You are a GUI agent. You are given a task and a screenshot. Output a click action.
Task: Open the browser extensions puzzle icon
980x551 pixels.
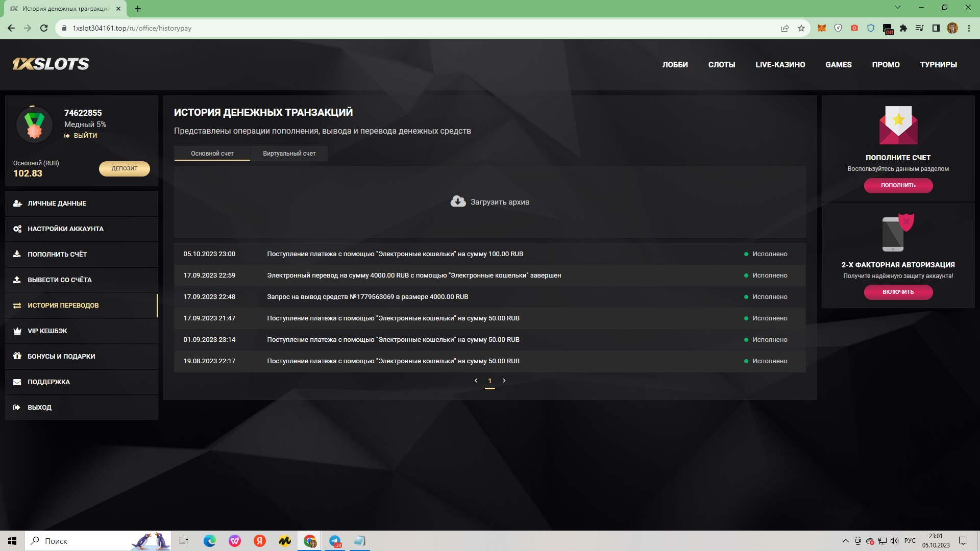903,28
